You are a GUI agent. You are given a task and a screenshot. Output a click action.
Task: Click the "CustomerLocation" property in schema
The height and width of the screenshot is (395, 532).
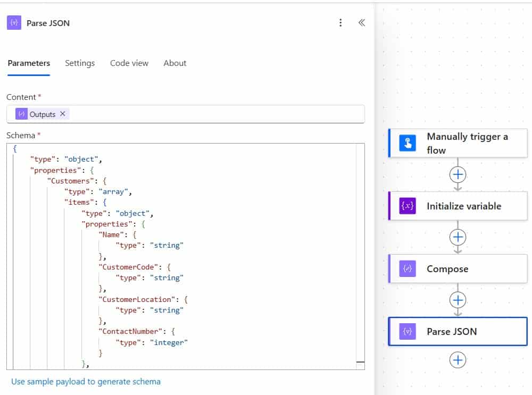[x=137, y=299]
